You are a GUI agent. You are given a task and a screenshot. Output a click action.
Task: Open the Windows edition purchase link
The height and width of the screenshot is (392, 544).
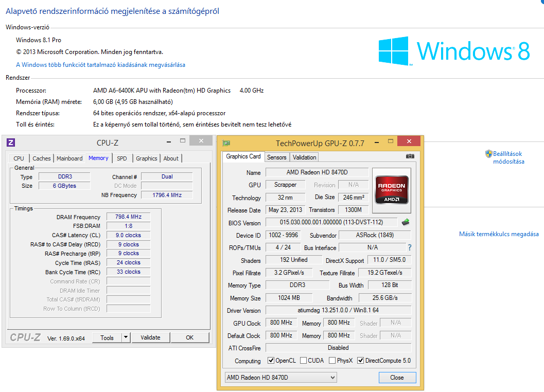100,64
